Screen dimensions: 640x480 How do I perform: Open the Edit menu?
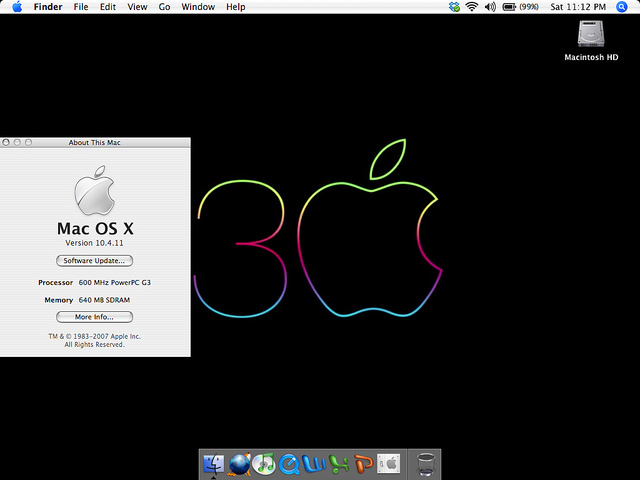108,7
